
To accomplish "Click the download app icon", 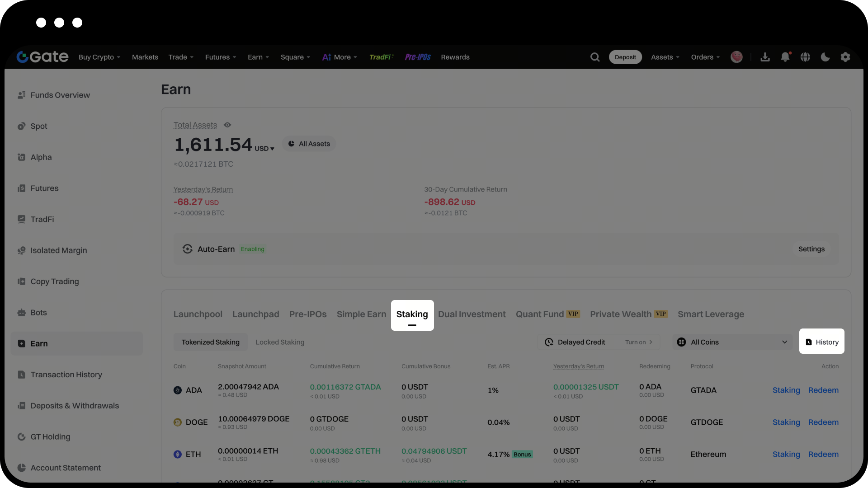I will 765,57.
